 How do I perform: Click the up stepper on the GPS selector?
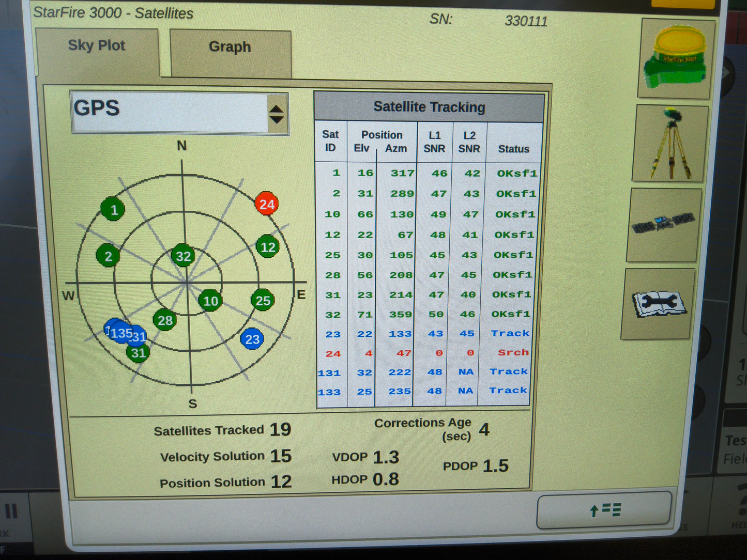pos(277,108)
